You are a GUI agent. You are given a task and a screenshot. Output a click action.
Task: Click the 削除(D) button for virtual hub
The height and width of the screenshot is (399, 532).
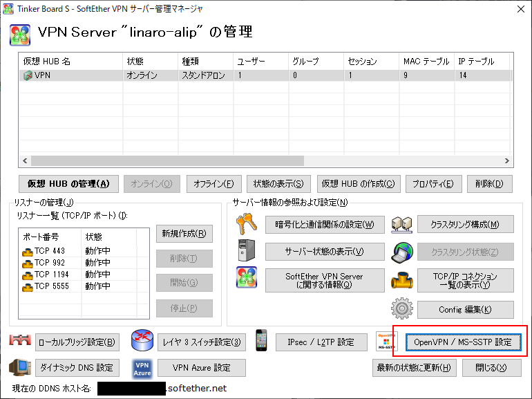pos(489,184)
